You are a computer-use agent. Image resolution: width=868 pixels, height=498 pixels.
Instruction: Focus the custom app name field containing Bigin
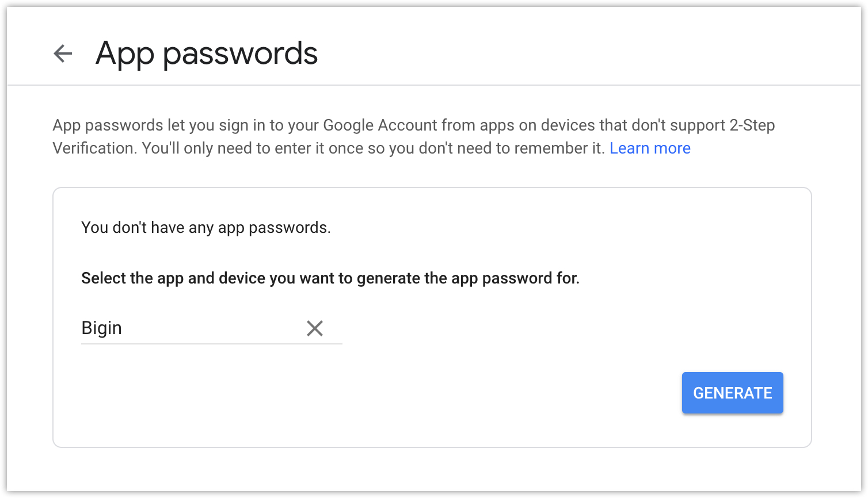212,328
